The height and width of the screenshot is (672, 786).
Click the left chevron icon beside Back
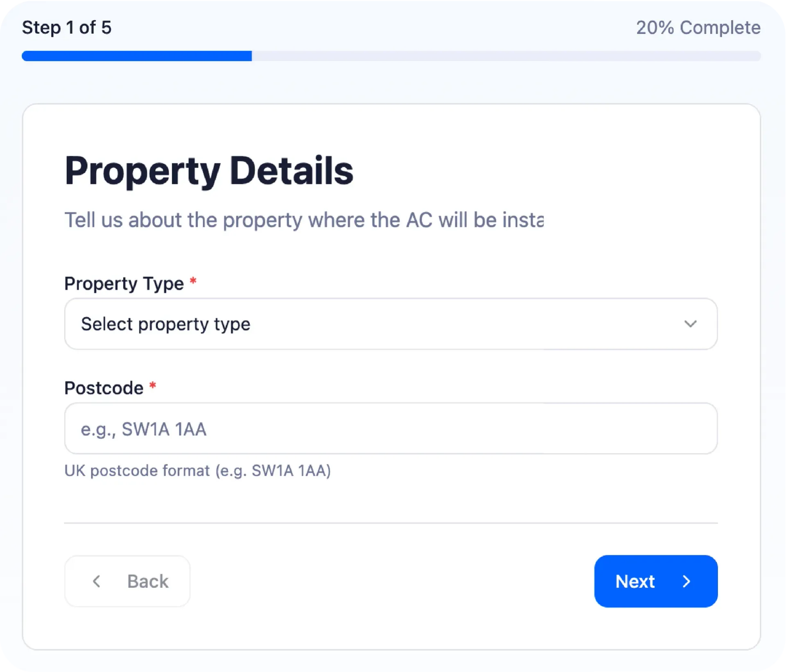[x=97, y=581]
